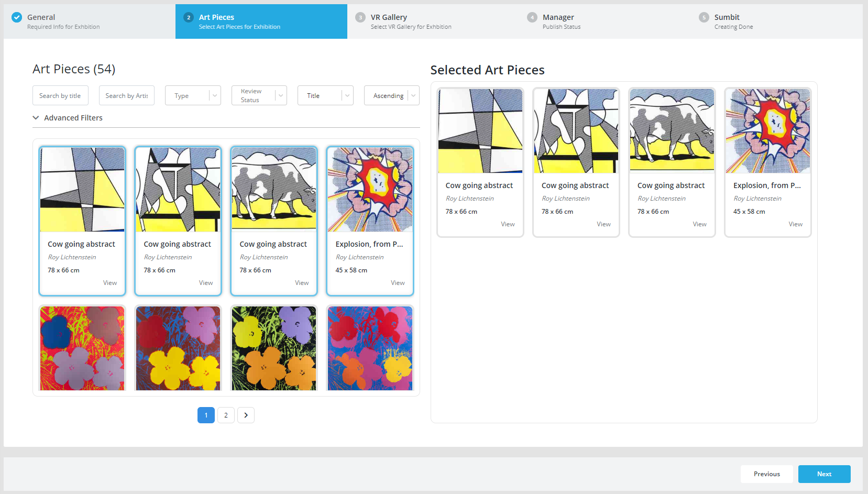Open the Review Status dropdown
The height and width of the screenshot is (494, 868).
pyautogui.click(x=259, y=95)
